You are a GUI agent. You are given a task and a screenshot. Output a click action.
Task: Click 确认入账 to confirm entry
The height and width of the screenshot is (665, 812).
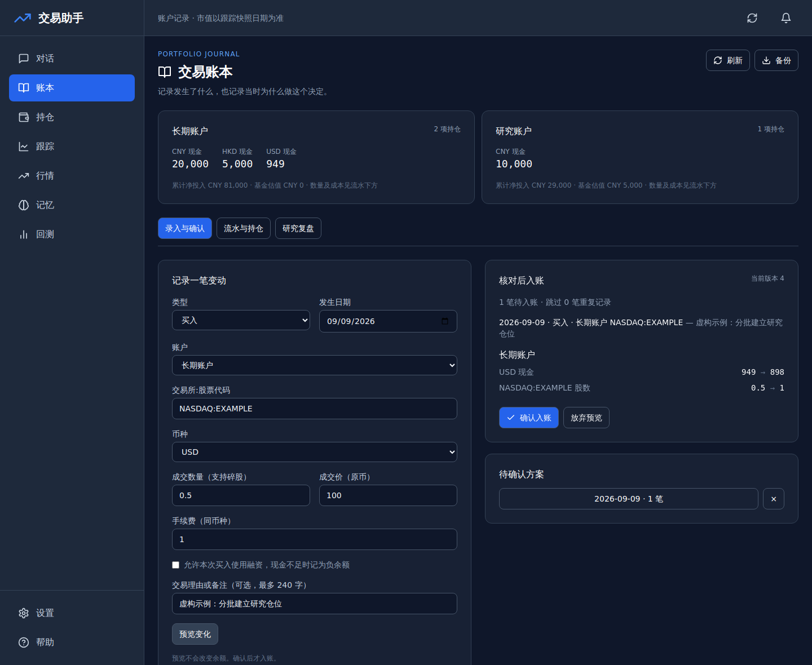tap(529, 418)
